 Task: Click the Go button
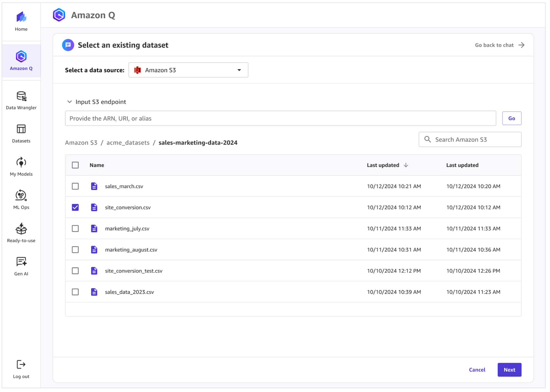pos(512,118)
